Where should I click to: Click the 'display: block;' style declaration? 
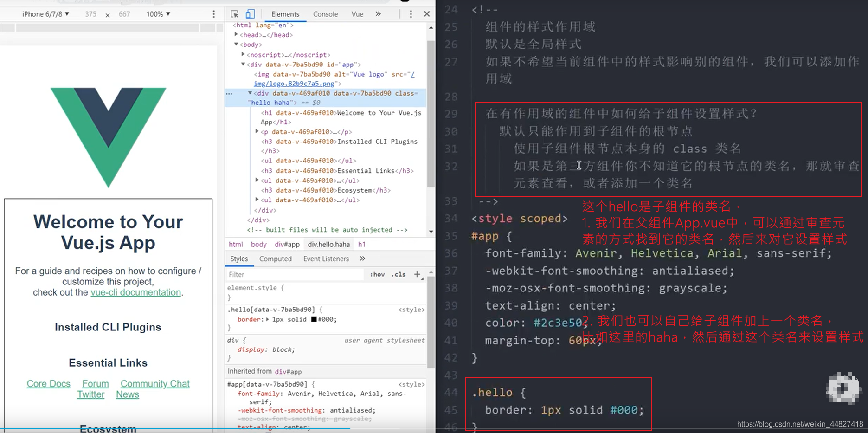266,349
